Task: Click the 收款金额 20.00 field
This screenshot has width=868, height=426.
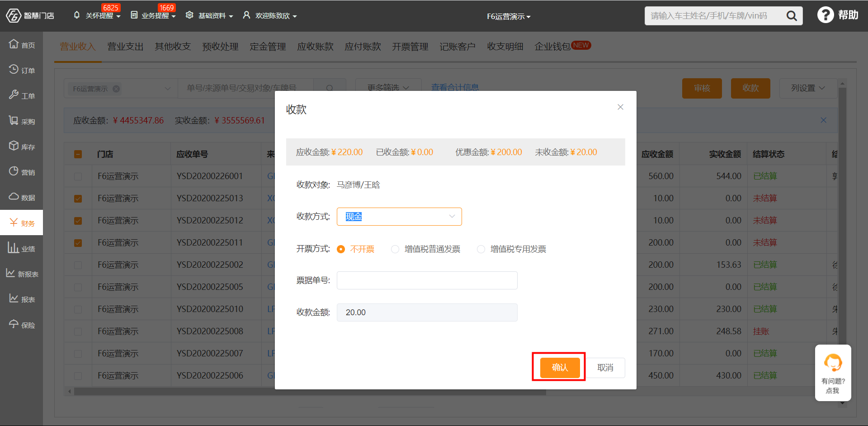Action: [427, 312]
